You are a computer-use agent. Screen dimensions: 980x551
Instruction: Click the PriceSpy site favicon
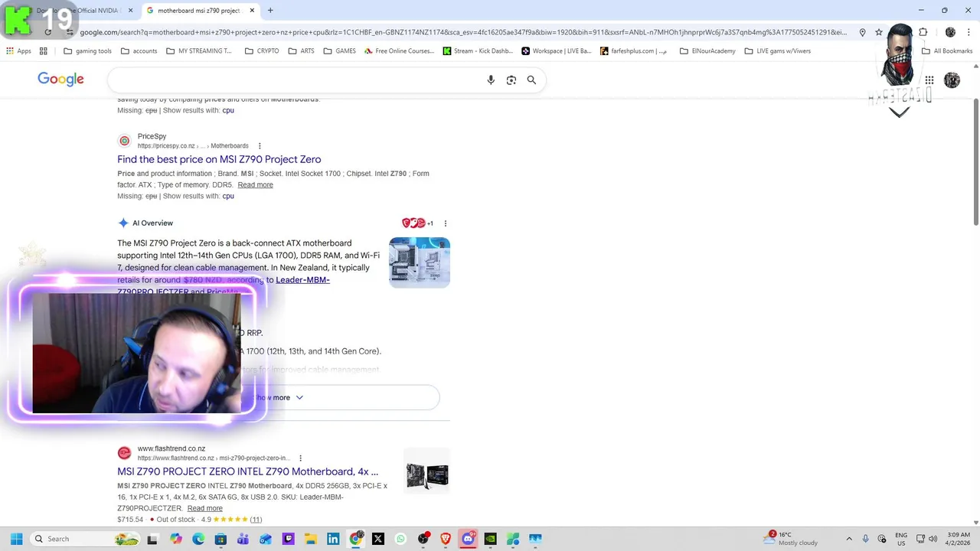(125, 141)
